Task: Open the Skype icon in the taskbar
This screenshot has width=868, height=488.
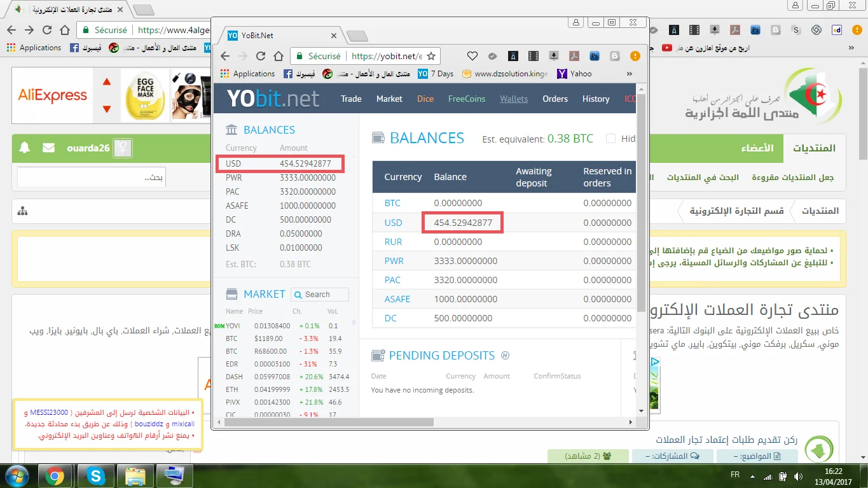Action: (x=97, y=476)
